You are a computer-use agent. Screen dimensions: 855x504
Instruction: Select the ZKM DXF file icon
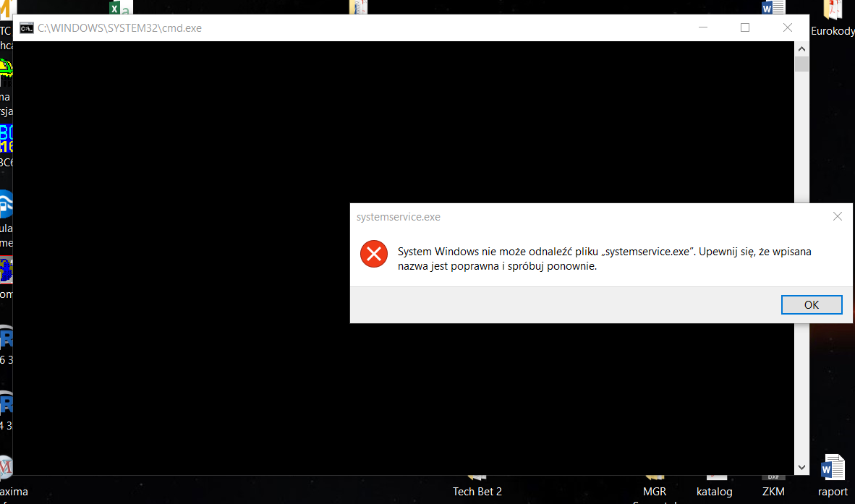point(773,483)
